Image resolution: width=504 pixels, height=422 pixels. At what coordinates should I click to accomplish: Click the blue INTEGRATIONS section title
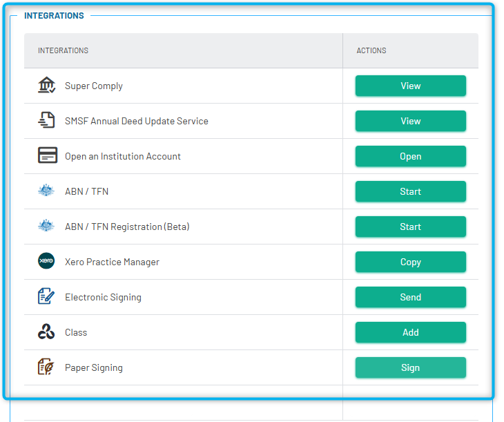tap(54, 15)
